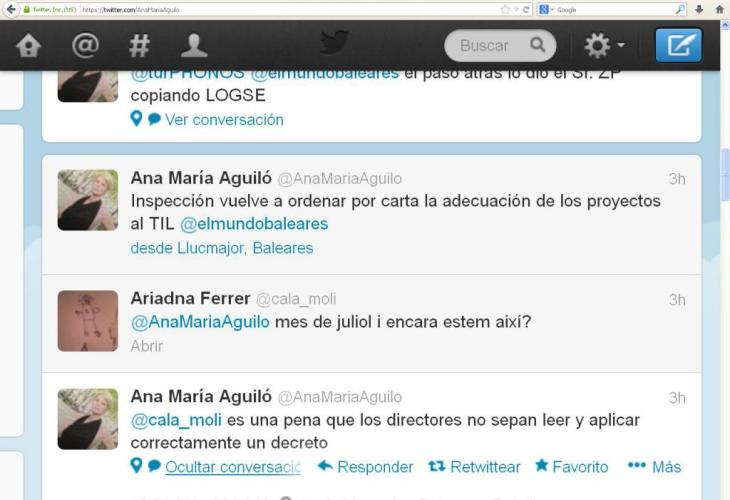This screenshot has width=730, height=500.
Task: Click the browser back arrow
Action: click(x=11, y=9)
